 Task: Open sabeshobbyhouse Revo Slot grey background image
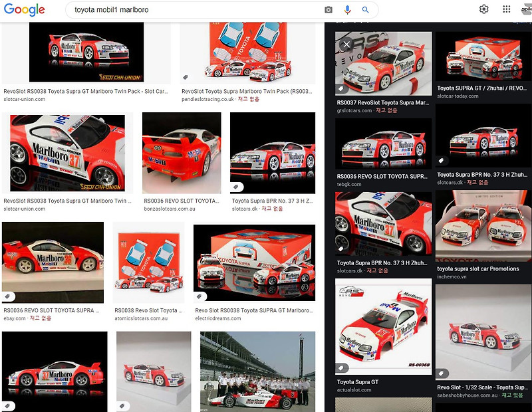tap(483, 332)
